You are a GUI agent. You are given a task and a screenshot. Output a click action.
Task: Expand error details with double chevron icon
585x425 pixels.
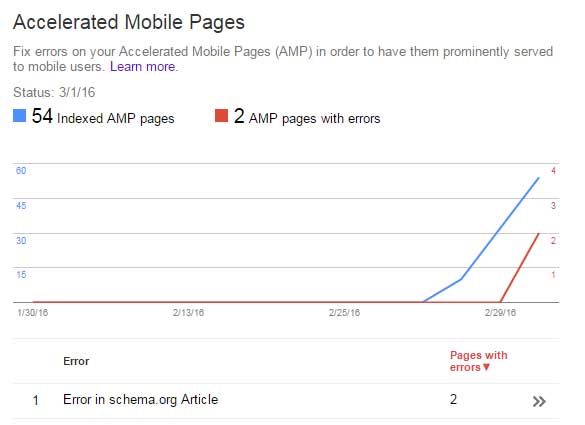(x=539, y=401)
